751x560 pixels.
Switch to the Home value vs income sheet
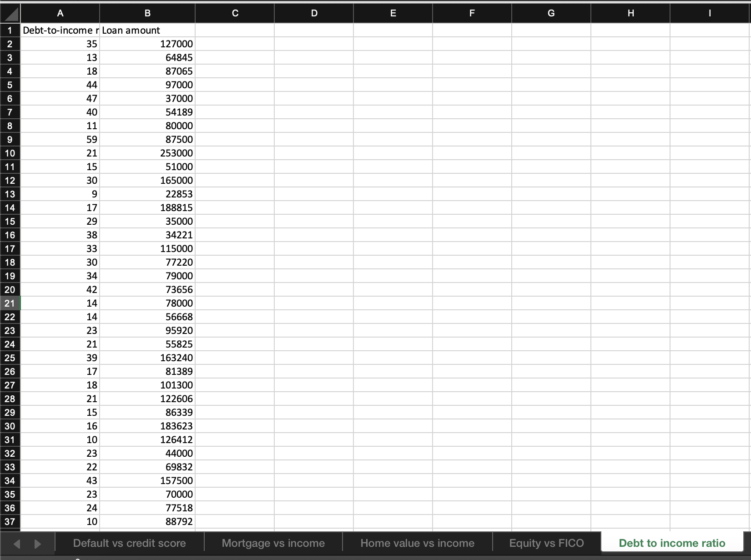[x=417, y=543]
